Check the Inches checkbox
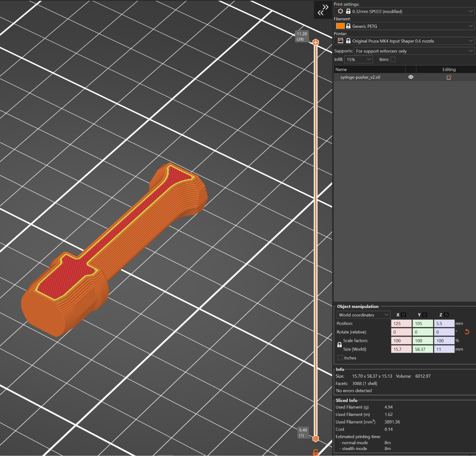This screenshot has height=456, width=476. point(340,358)
